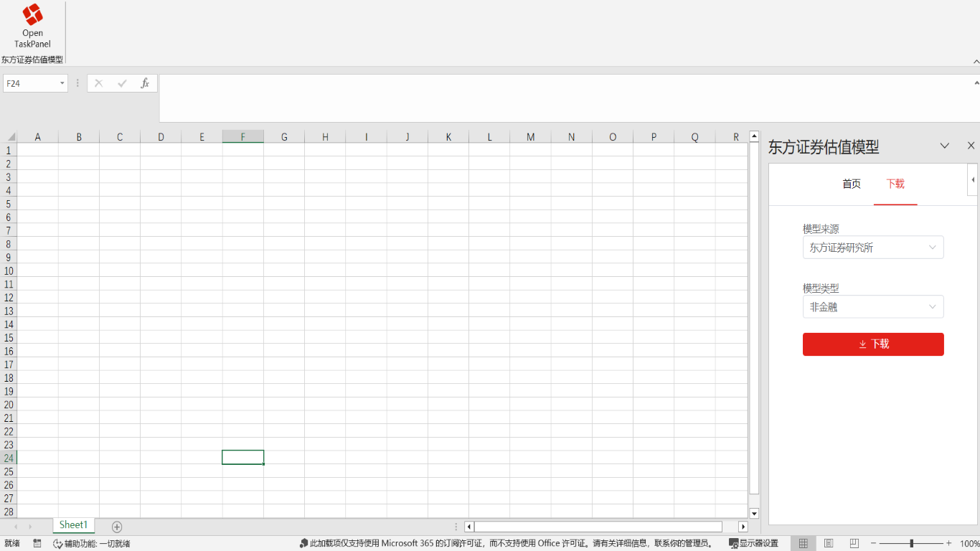Screen dimensions: 980x551
Task: Zoom out with the minus icon
Action: 873,544
